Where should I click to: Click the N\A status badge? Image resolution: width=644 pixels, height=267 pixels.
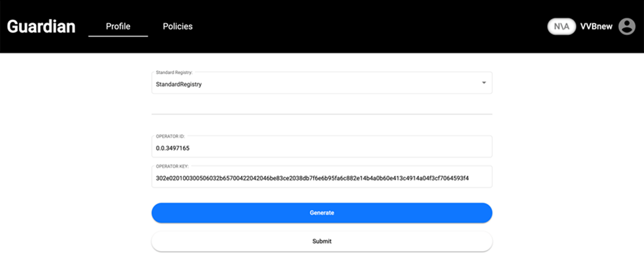pyautogui.click(x=561, y=26)
